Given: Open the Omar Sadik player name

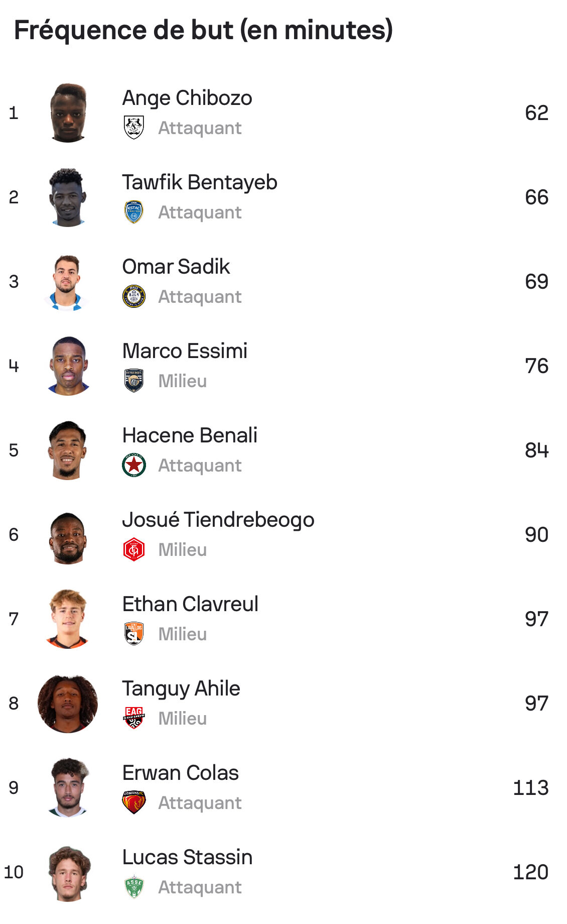Looking at the screenshot, I should (176, 267).
